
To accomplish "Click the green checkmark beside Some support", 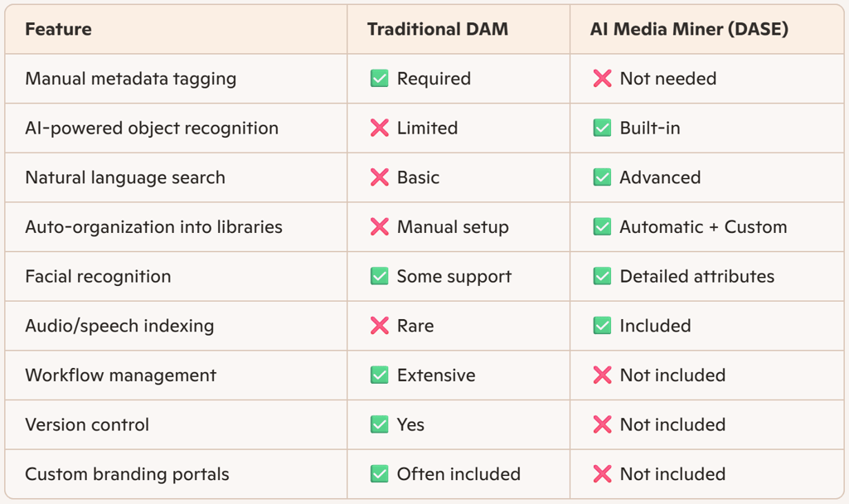I will pyautogui.click(x=379, y=276).
